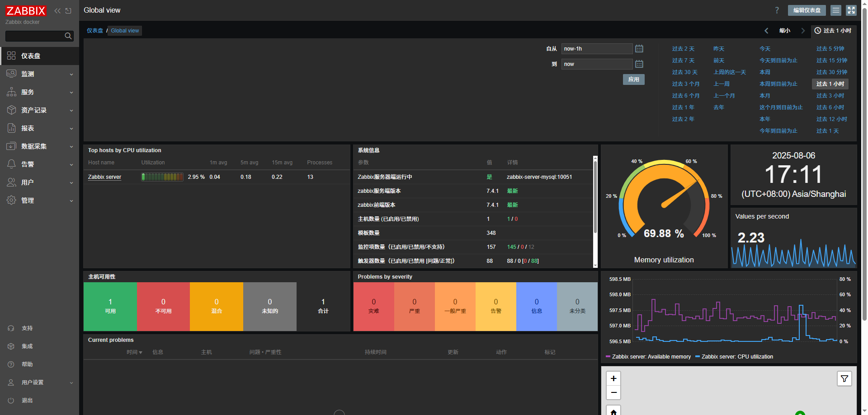The image size is (868, 415).
Task: Click the 本周 time range link
Action: point(765,72)
